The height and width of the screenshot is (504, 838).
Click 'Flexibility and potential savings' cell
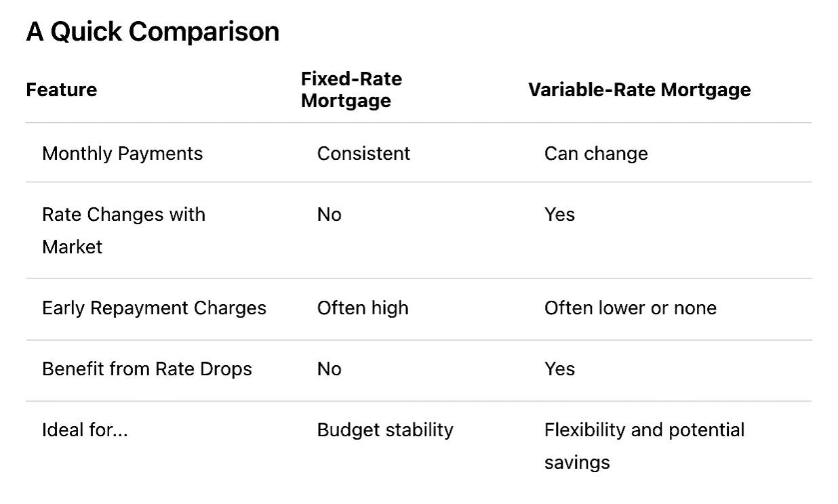coord(644,446)
